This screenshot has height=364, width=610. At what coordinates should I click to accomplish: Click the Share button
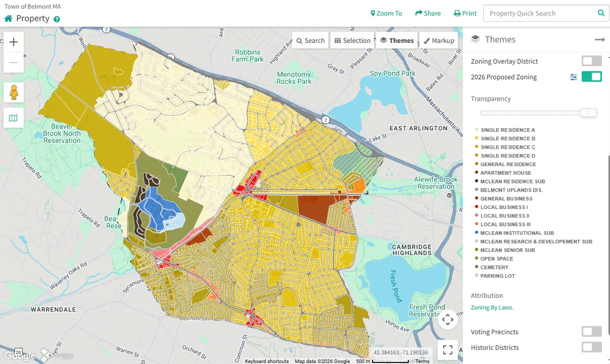point(428,13)
